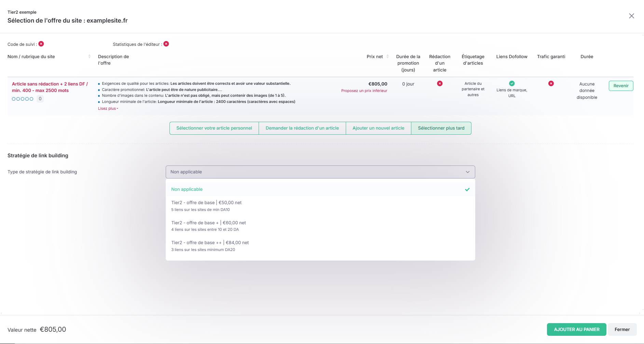Select Non applicable in the list
The width and height of the screenshot is (644, 344).
[x=320, y=189]
